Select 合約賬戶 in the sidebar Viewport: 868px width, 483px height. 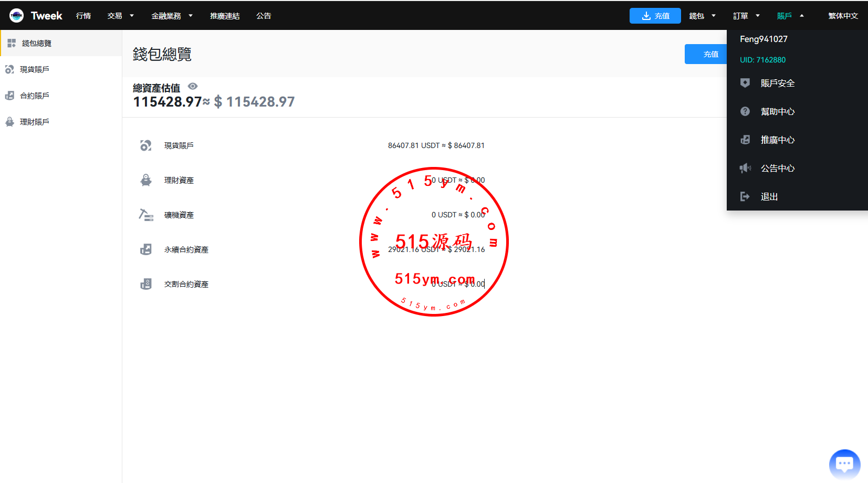pyautogui.click(x=35, y=96)
